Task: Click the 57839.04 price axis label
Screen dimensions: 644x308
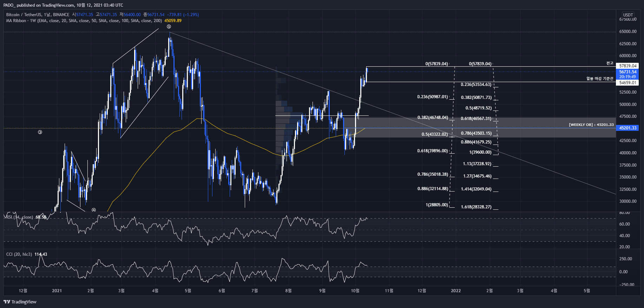Action: pos(627,66)
